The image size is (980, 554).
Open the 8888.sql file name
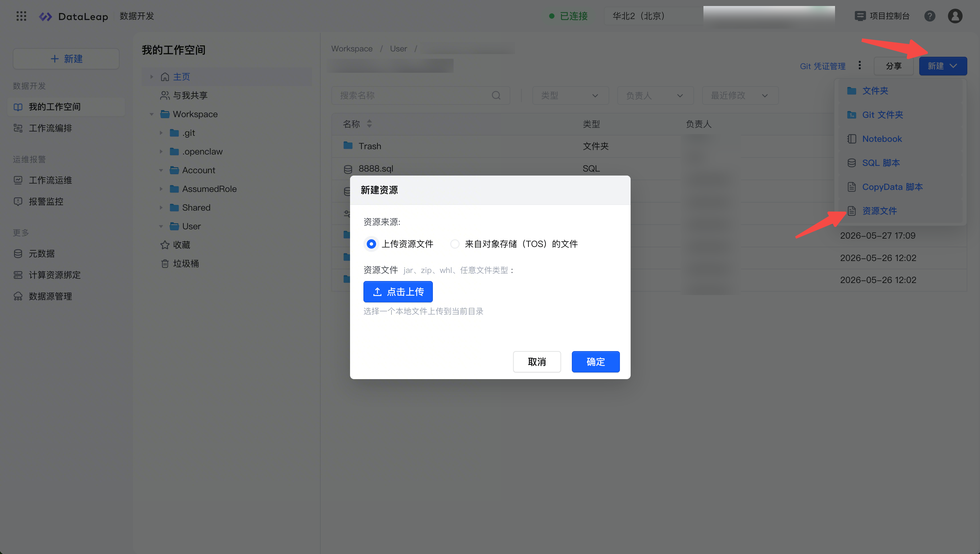click(x=376, y=169)
